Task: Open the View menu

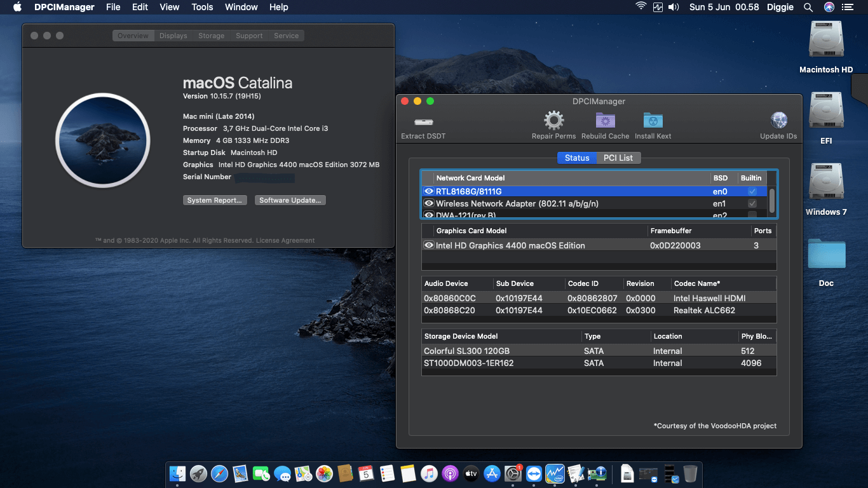Action: point(169,7)
